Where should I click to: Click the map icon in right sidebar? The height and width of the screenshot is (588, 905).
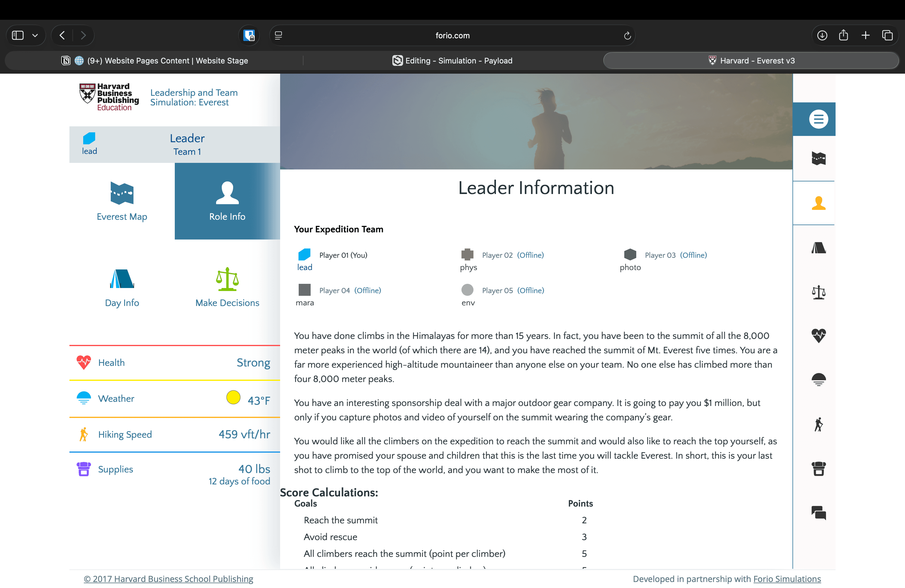pos(818,158)
